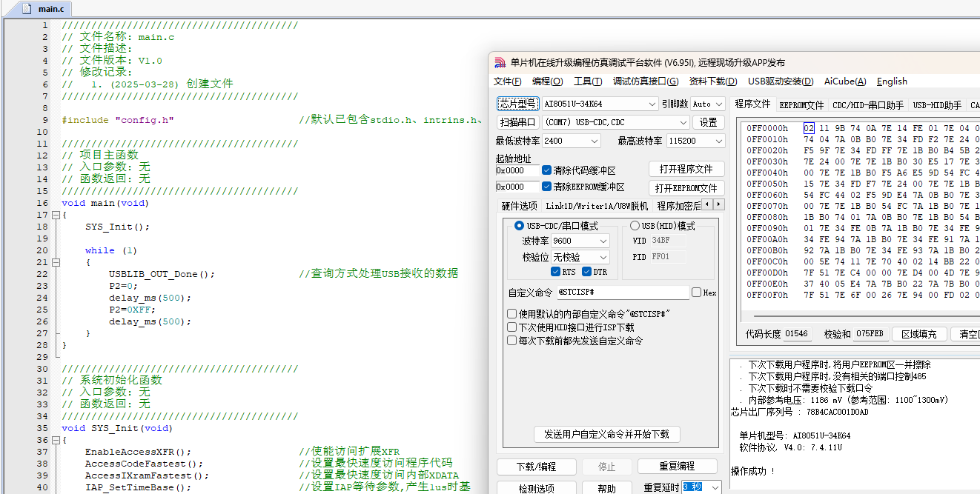Click the 打开EEPROM文件 button
The image size is (980, 494).
[x=686, y=188]
